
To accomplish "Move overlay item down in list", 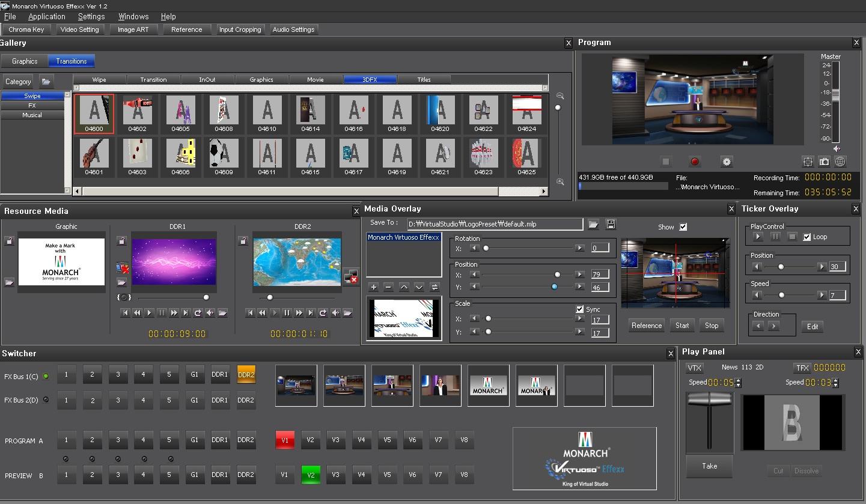I will coord(419,287).
